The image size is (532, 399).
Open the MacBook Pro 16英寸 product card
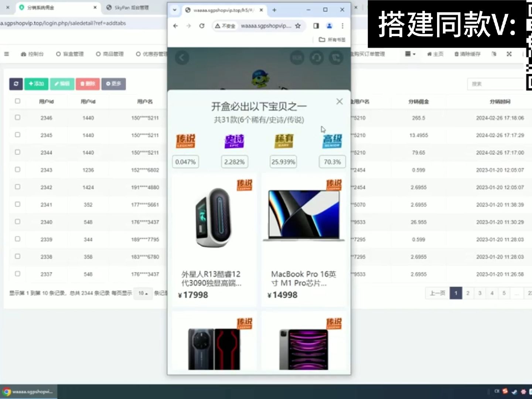[x=304, y=240]
